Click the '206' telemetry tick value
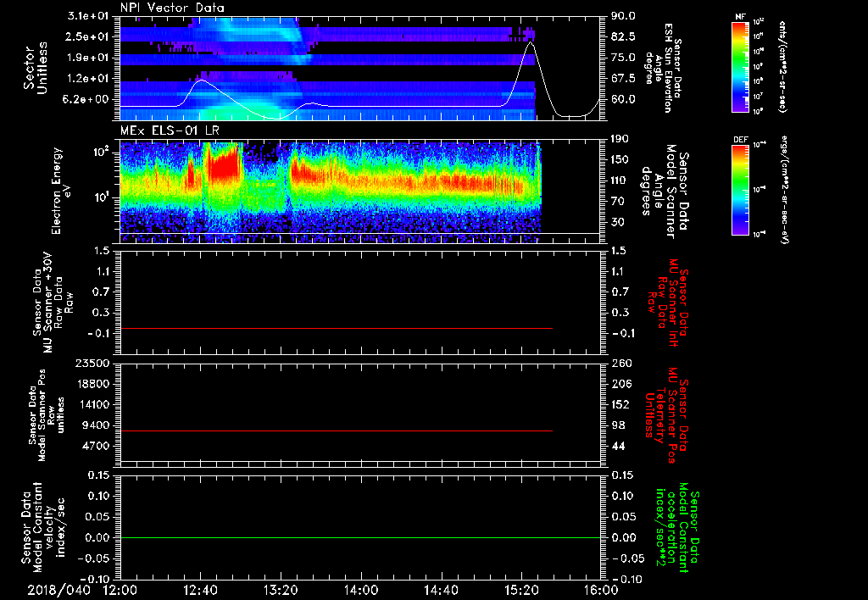The width and height of the screenshot is (868, 600). (x=621, y=384)
